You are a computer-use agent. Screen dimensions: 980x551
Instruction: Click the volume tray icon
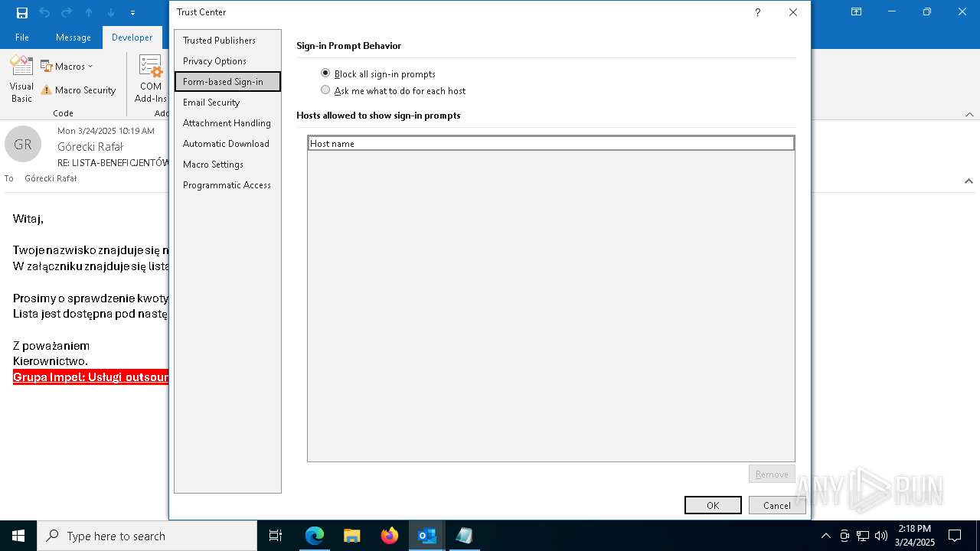click(x=881, y=536)
